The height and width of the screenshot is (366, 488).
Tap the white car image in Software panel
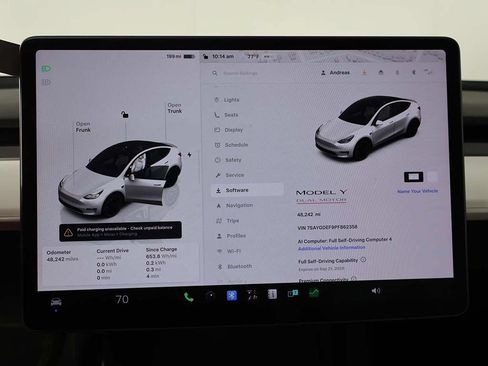tap(368, 128)
